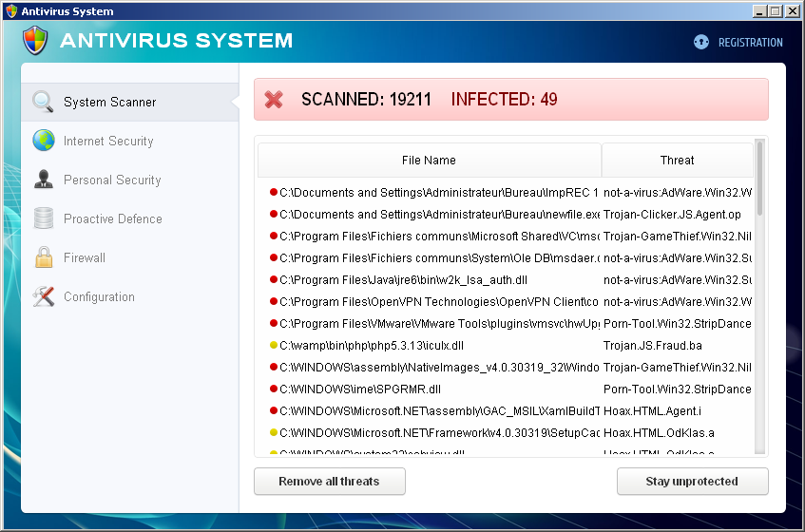Sort by the Threat column header
Viewport: 805px width, 532px height.
pyautogui.click(x=677, y=160)
